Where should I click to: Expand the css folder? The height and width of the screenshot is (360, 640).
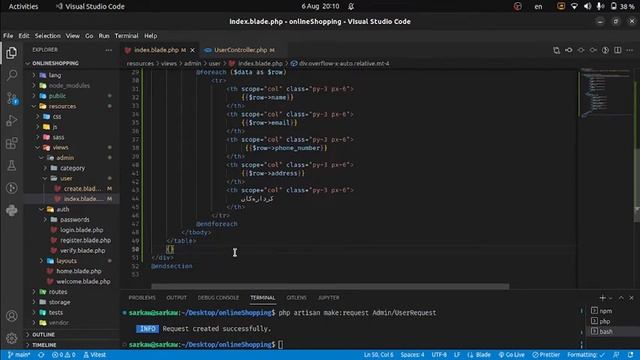(x=57, y=116)
